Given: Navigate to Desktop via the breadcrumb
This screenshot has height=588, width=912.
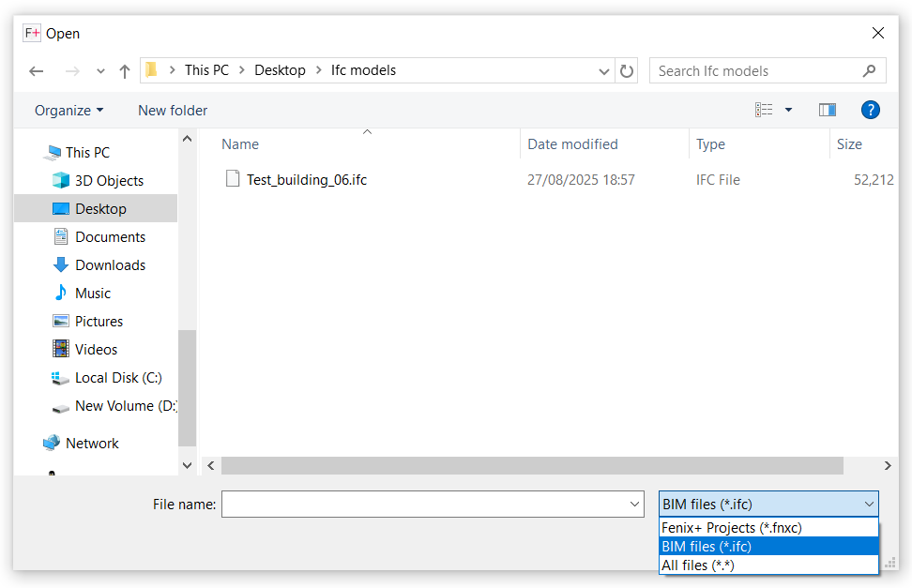Looking at the screenshot, I should click(x=281, y=70).
